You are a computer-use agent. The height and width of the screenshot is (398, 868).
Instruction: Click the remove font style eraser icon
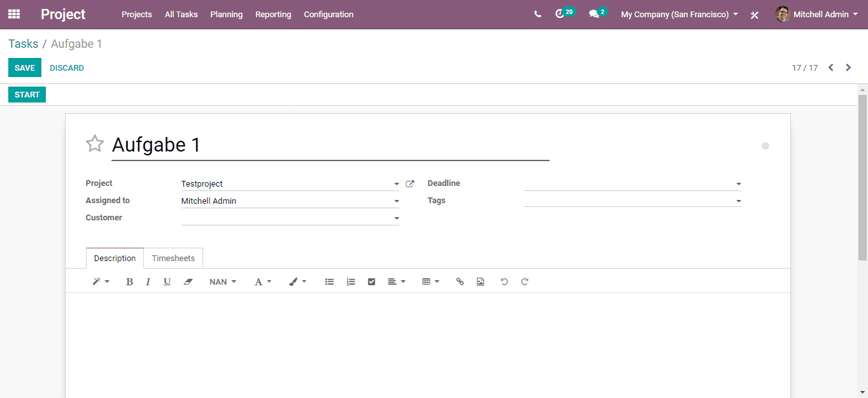point(188,281)
